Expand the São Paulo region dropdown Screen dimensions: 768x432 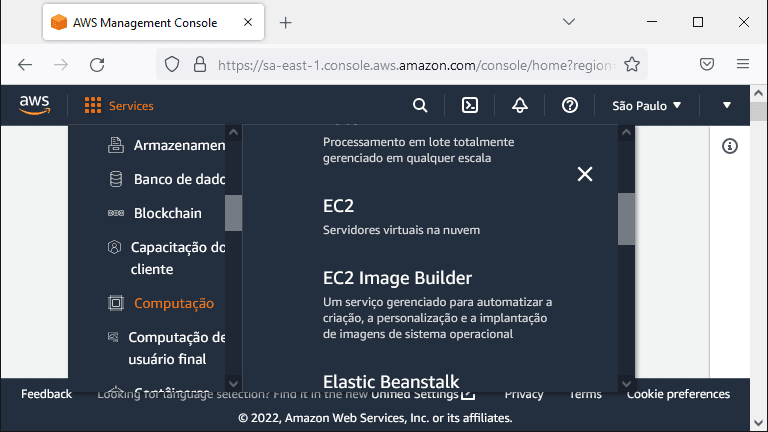click(x=647, y=106)
